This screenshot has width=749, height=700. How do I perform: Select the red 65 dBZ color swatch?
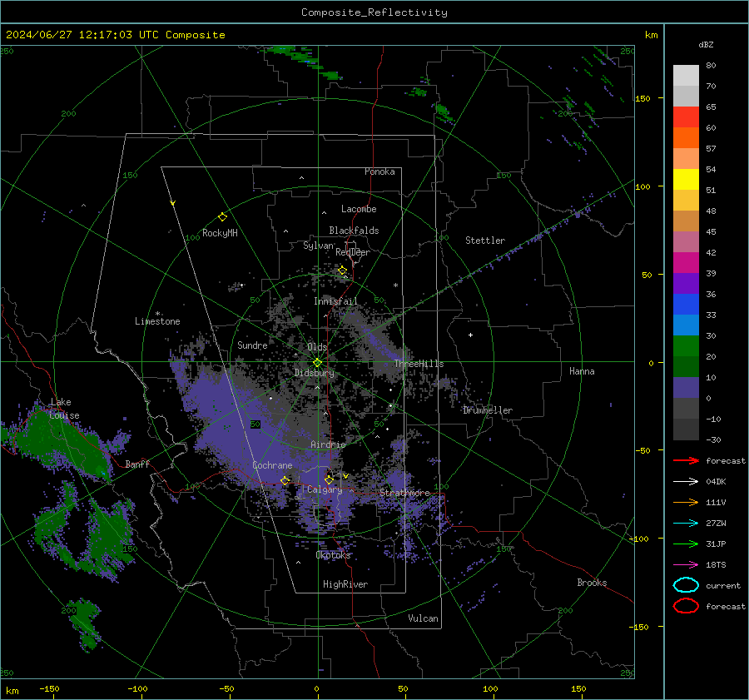pos(686,117)
